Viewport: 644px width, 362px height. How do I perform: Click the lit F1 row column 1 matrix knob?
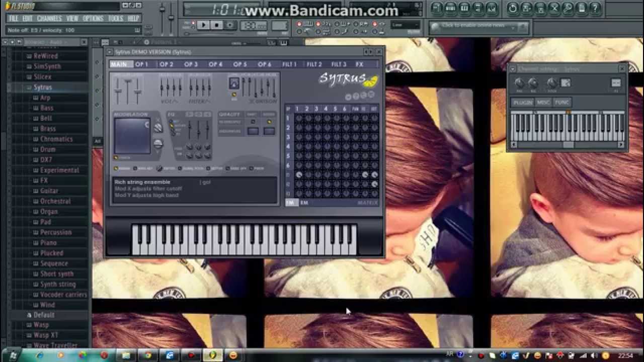pyautogui.click(x=298, y=175)
